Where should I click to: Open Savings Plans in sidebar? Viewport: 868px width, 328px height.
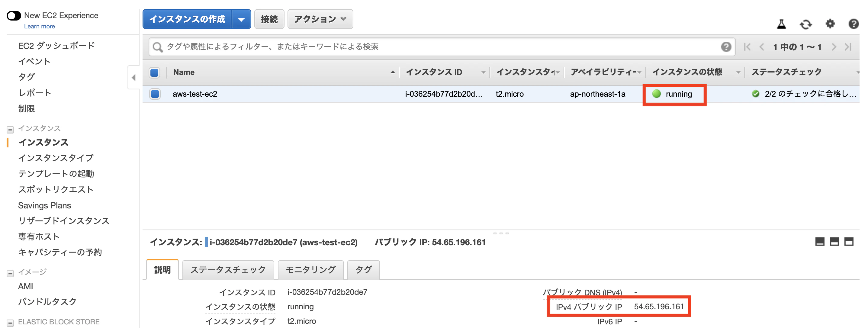44,205
